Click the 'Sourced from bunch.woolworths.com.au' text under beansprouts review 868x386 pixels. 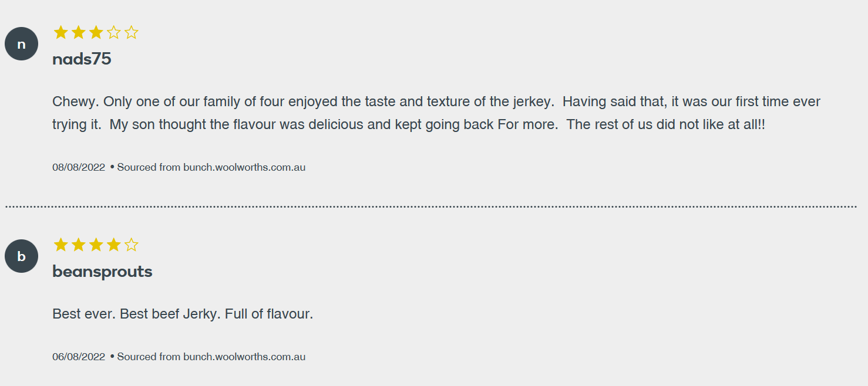click(211, 357)
